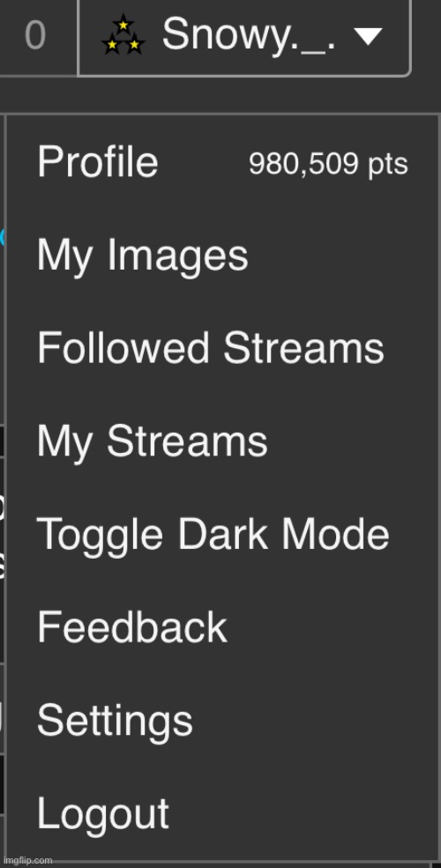
Task: Click the 980,509 pts points label
Action: [328, 165]
